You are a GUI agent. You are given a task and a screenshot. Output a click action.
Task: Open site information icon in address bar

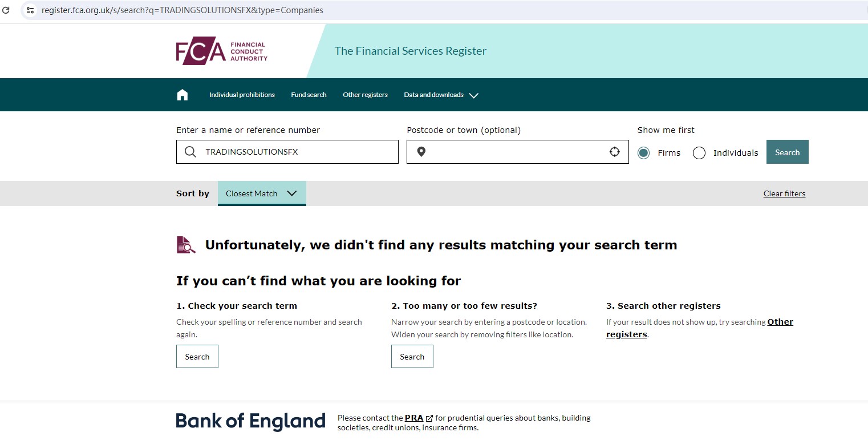point(31,10)
